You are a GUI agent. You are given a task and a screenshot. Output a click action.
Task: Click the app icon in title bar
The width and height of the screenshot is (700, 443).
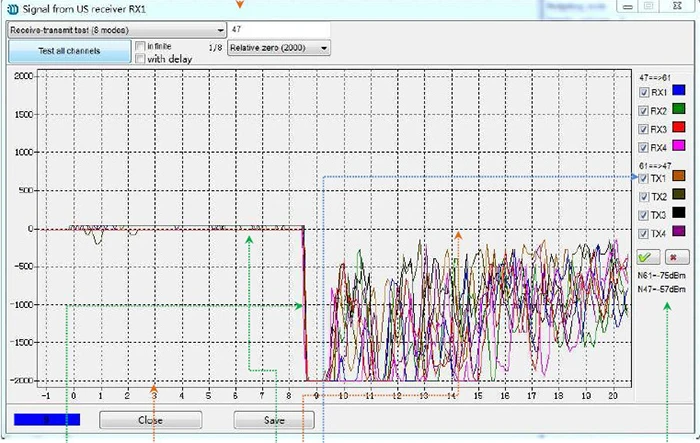point(13,9)
